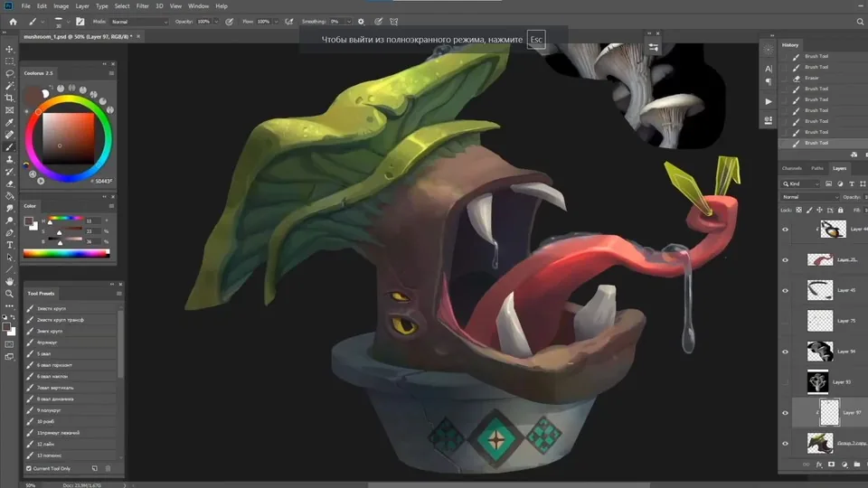
Task: Open brush Mode dropdown set to Normal
Action: 139,22
